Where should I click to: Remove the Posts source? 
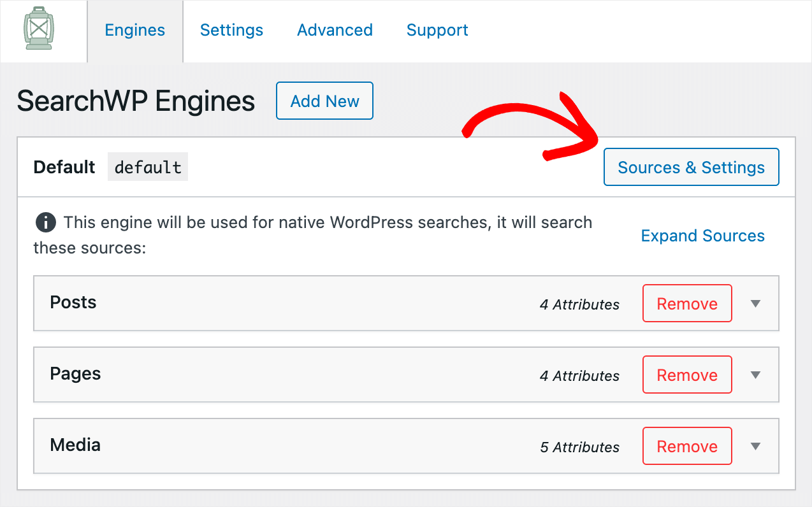click(687, 304)
